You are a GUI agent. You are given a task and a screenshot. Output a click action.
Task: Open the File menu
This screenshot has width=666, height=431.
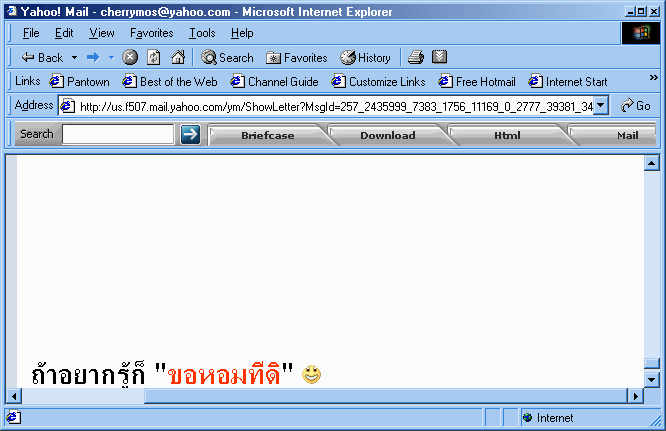click(31, 33)
